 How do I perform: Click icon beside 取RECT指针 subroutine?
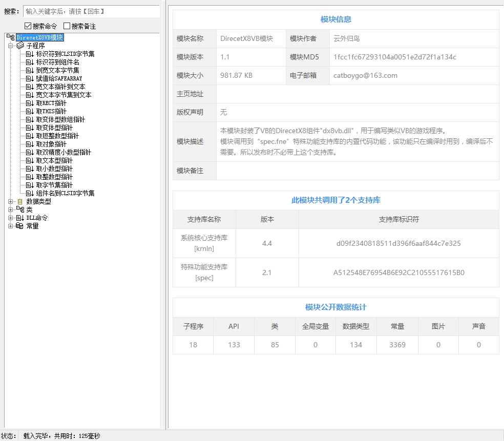tap(30, 103)
